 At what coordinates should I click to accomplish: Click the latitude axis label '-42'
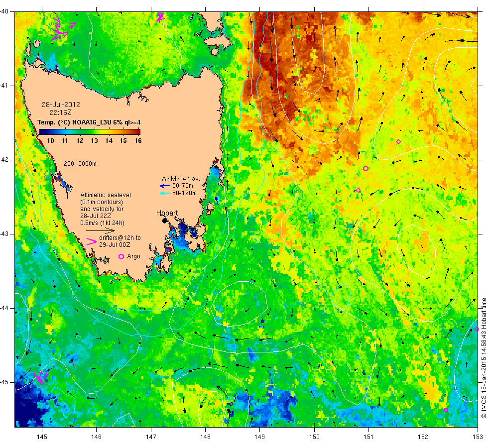point(5,160)
